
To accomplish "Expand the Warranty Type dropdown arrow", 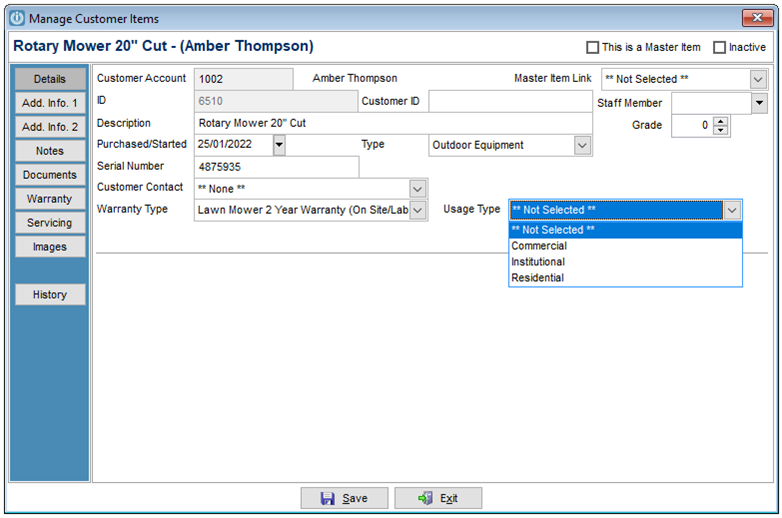I will click(417, 210).
